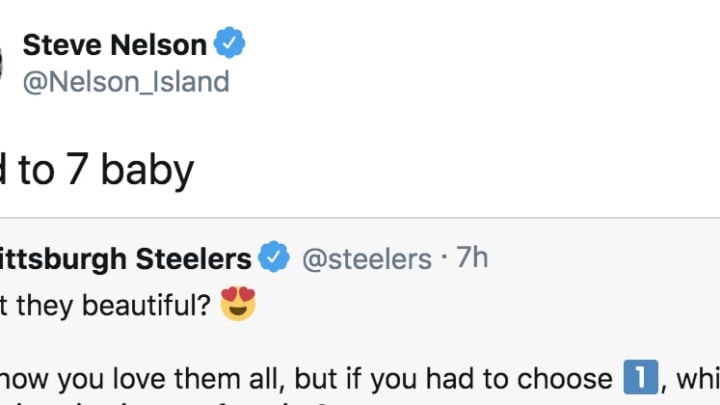The height and width of the screenshot is (405, 720).
Task: Click the Steelers verified badge icon
Action: [274, 256]
